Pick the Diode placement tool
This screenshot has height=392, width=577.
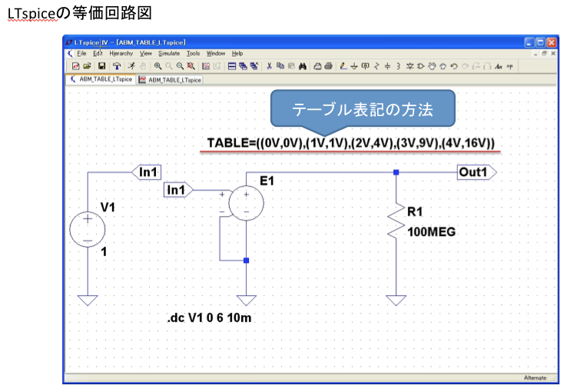tap(410, 66)
